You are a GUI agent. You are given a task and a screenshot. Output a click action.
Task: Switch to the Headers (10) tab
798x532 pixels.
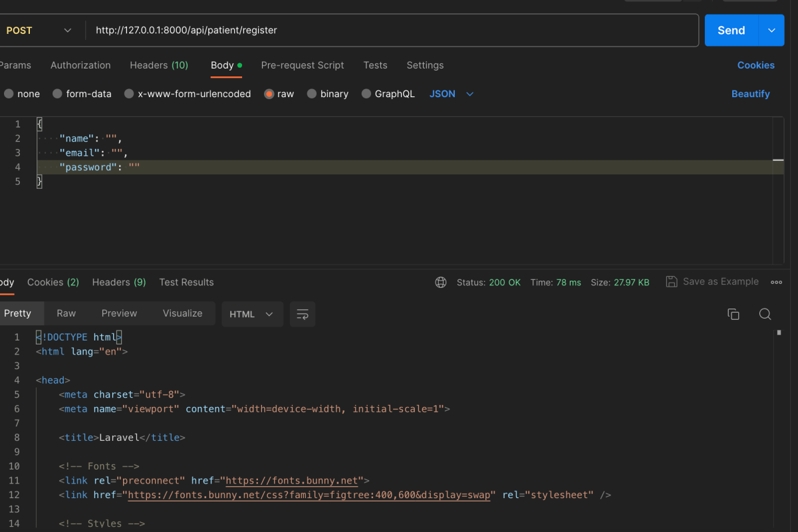click(159, 65)
